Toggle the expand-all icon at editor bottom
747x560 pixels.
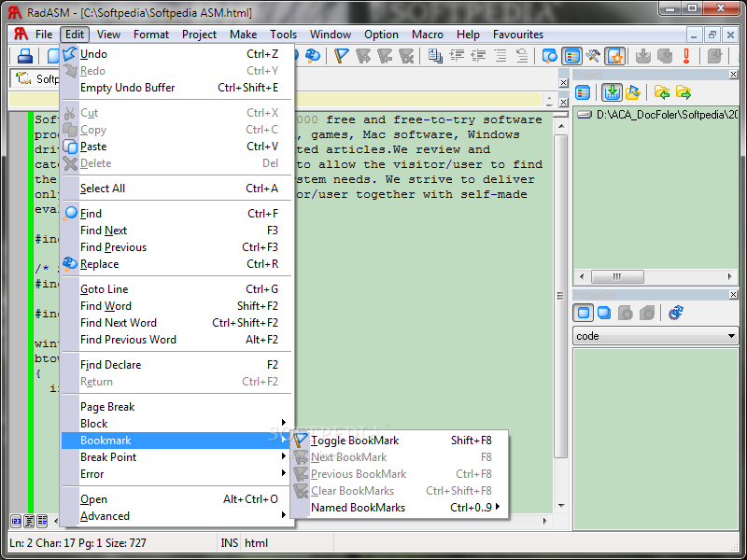click(x=42, y=521)
